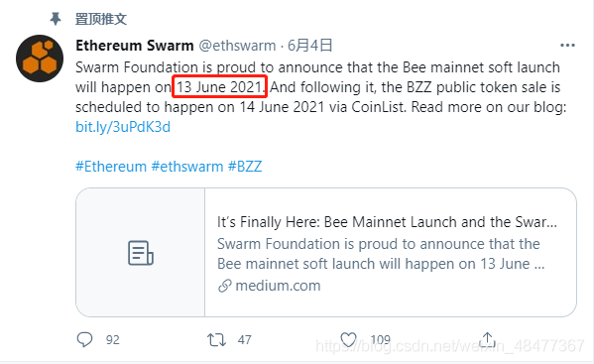Click the like count 109

point(380,340)
